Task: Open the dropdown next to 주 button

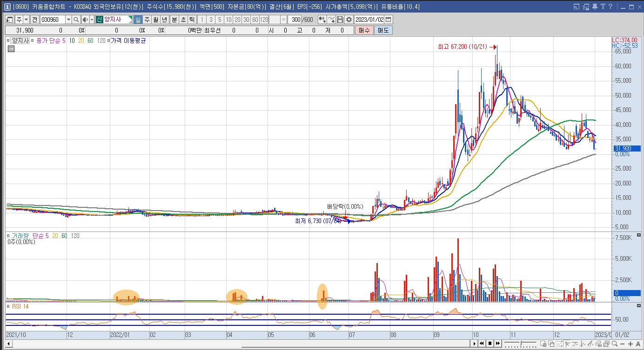Action: (x=26, y=20)
